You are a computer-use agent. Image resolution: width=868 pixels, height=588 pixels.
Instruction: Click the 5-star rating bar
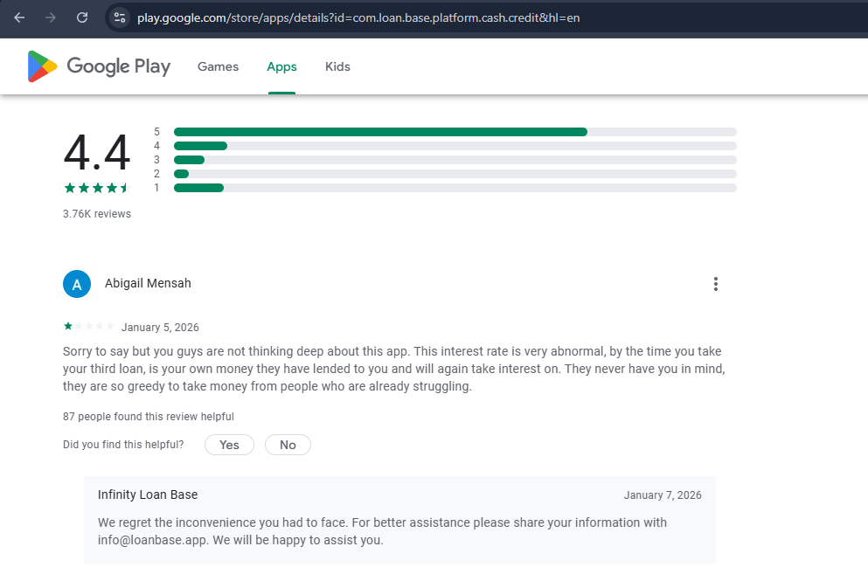pyautogui.click(x=455, y=132)
